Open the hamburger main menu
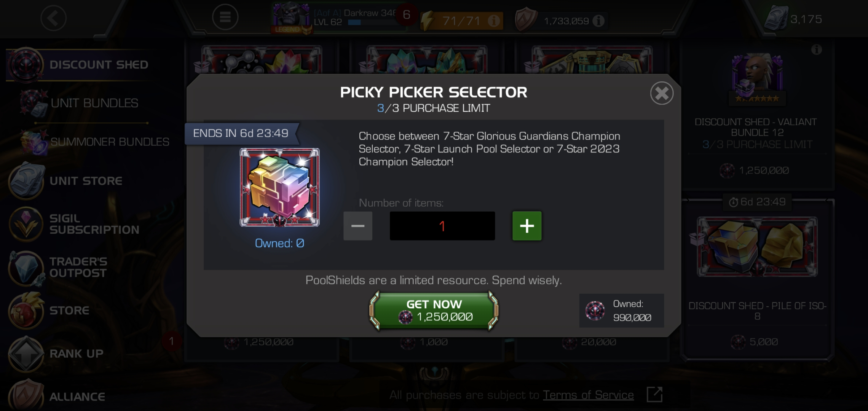 [225, 17]
